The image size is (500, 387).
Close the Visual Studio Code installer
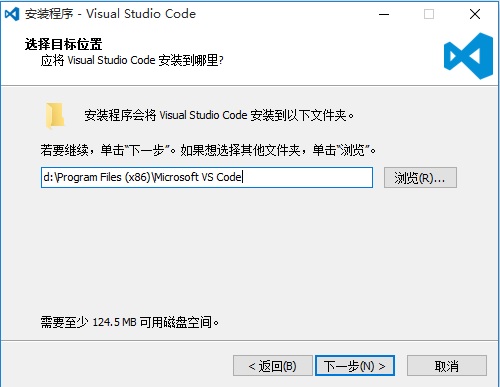point(475,14)
